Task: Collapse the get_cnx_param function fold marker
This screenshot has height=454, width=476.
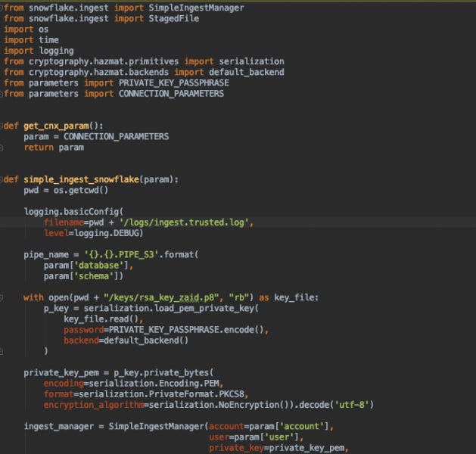Action: pyautogui.click(x=2, y=126)
